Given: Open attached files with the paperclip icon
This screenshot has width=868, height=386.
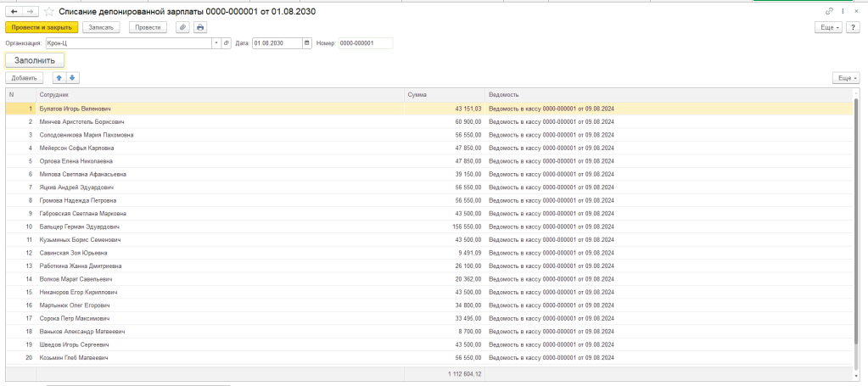Looking at the screenshot, I should (182, 27).
